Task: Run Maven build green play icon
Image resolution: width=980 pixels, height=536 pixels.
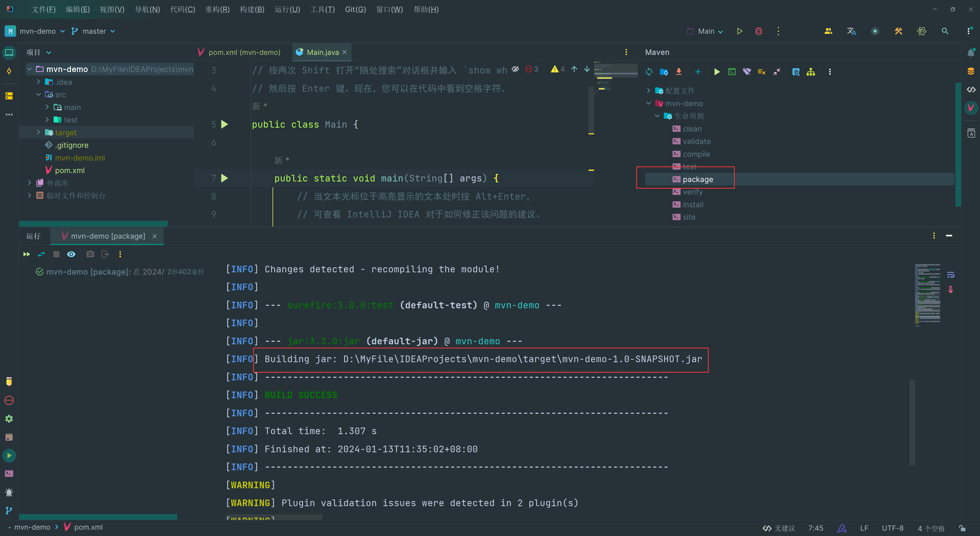Action: [717, 72]
